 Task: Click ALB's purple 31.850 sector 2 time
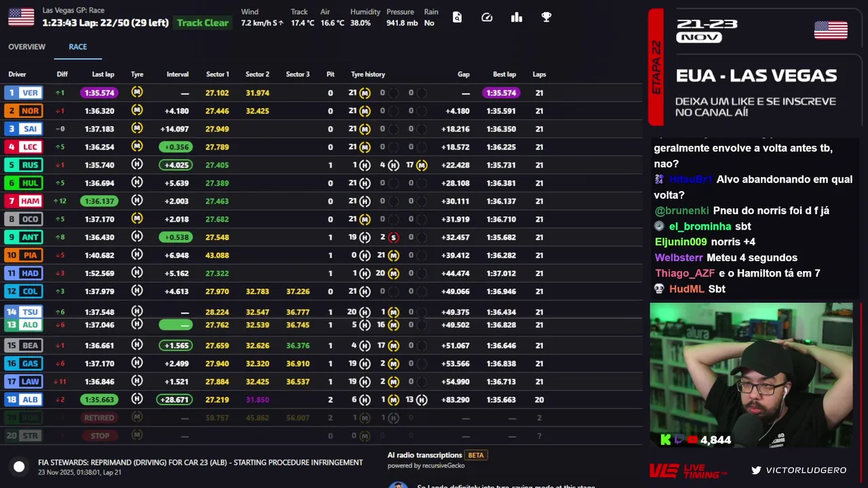(x=258, y=400)
